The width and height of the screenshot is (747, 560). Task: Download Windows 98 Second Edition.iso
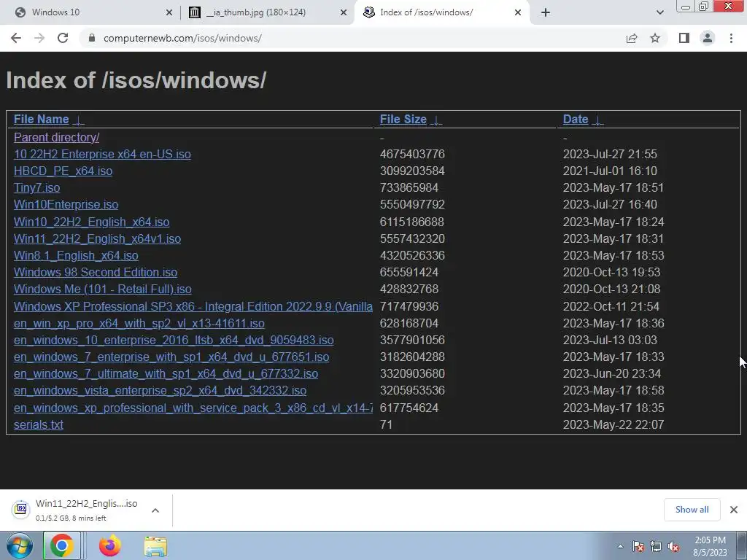pos(96,272)
